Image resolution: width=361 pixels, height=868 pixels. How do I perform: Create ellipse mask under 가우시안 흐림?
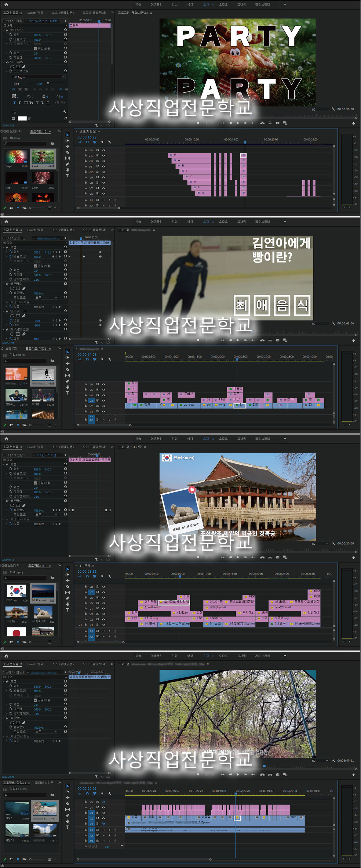[12, 334]
